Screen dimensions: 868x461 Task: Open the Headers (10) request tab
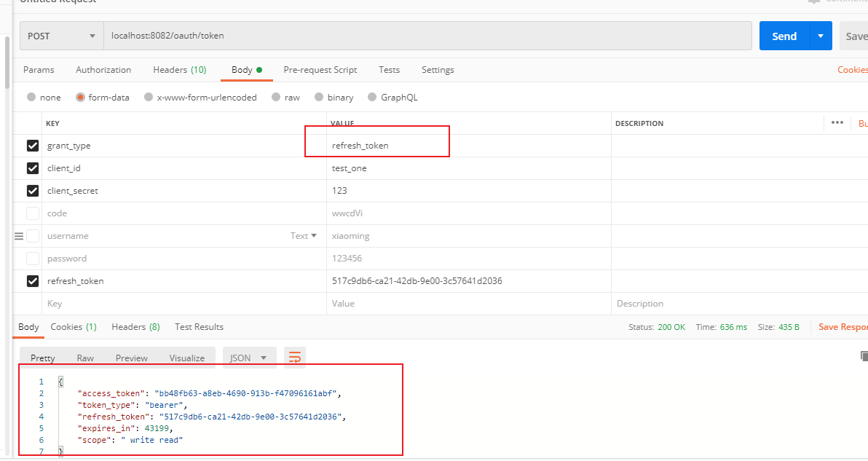pyautogui.click(x=179, y=69)
